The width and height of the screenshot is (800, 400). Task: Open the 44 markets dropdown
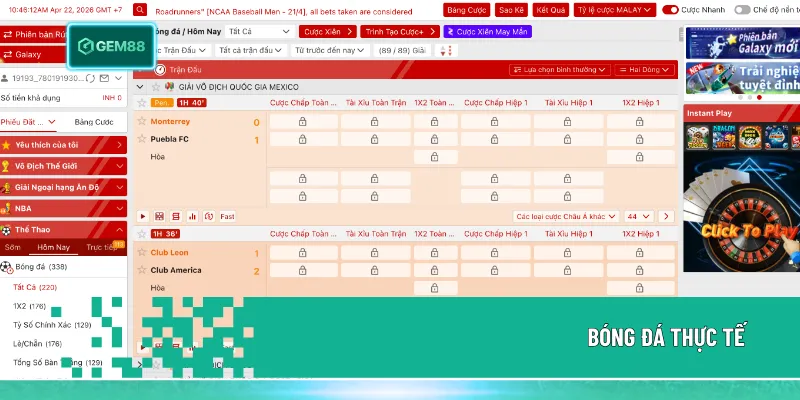tap(639, 216)
